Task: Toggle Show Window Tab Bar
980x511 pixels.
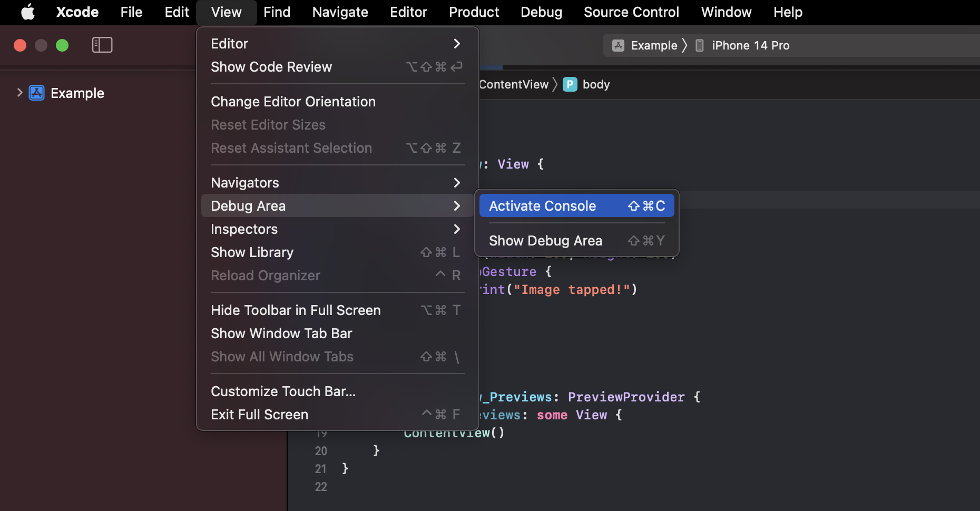Action: [337, 333]
